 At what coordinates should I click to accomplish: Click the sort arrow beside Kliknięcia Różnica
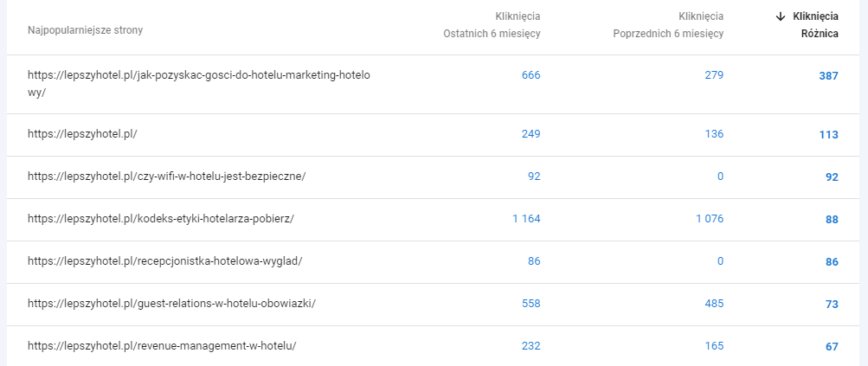pyautogui.click(x=780, y=16)
